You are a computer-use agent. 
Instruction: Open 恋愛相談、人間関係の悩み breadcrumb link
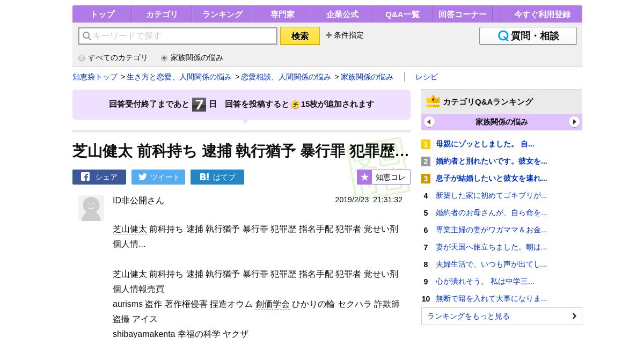pos(286,77)
